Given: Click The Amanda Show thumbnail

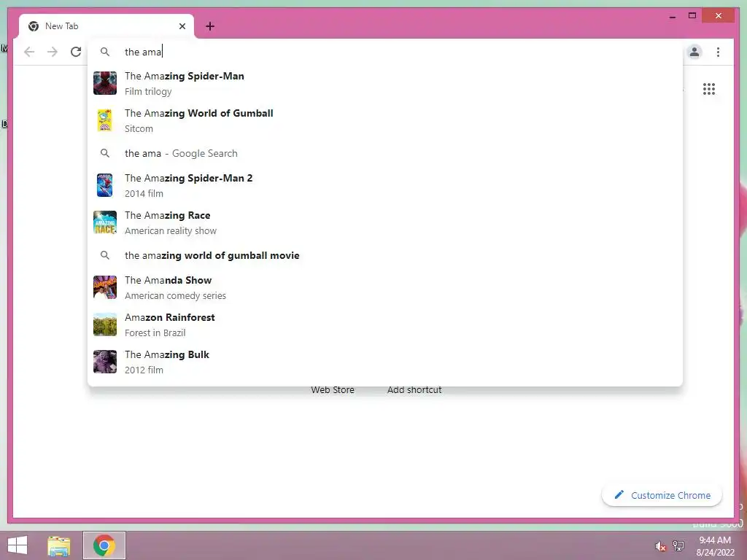Looking at the screenshot, I should [x=105, y=287].
